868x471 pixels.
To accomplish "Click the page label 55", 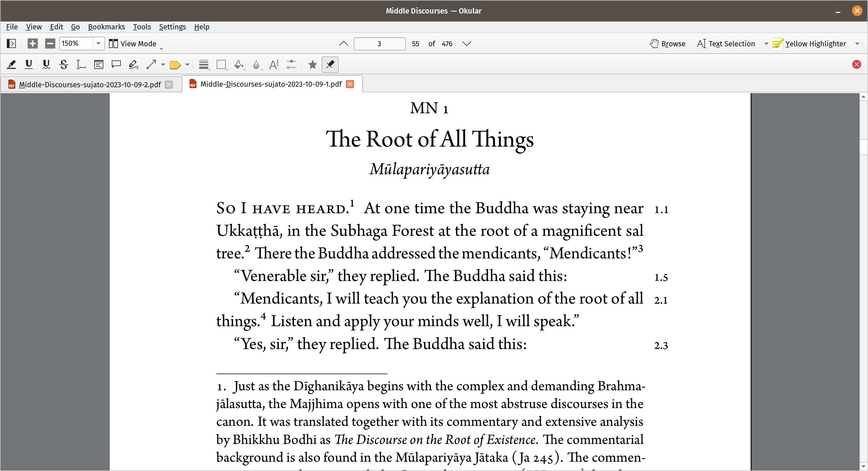I will pos(415,44).
